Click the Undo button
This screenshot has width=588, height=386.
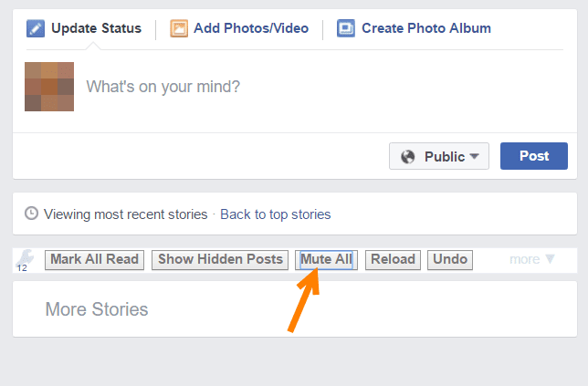point(450,260)
